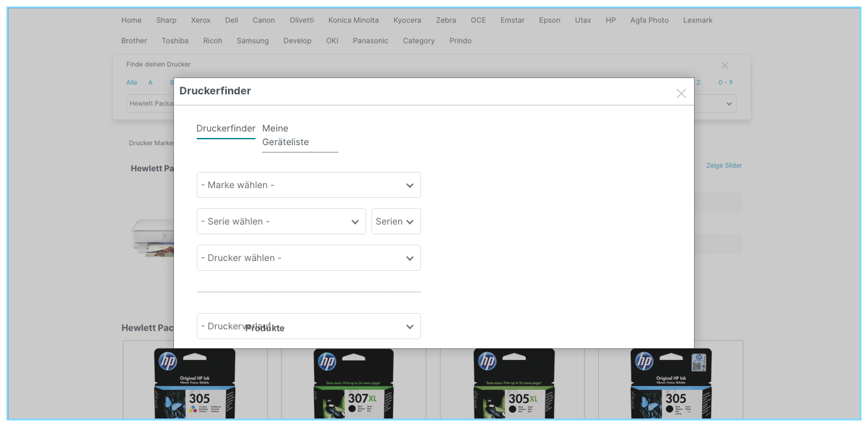Open the Agfa Photo brand page
Image resolution: width=868 pixels, height=427 pixels.
[x=650, y=20]
